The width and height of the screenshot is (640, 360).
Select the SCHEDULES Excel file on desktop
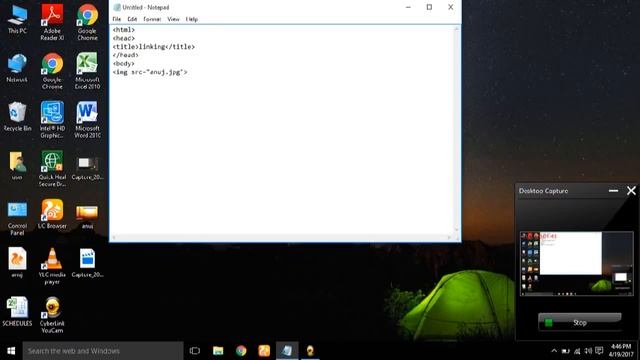(x=17, y=312)
